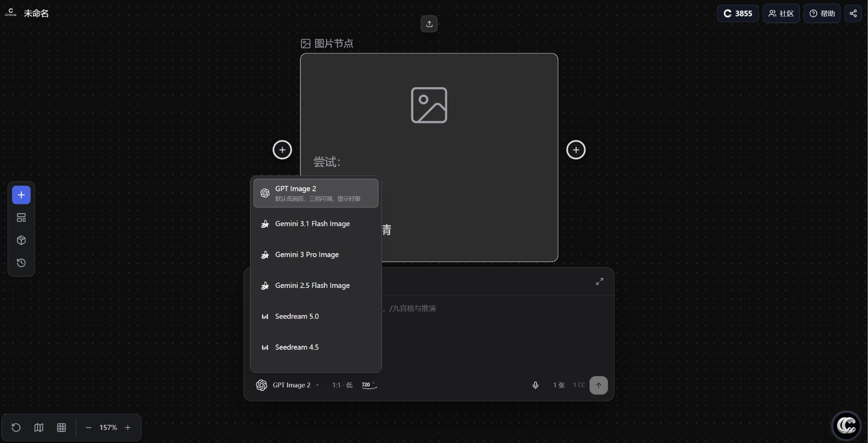Viewport: 868px width, 443px height.
Task: Click the send arrow button
Action: (x=599, y=385)
